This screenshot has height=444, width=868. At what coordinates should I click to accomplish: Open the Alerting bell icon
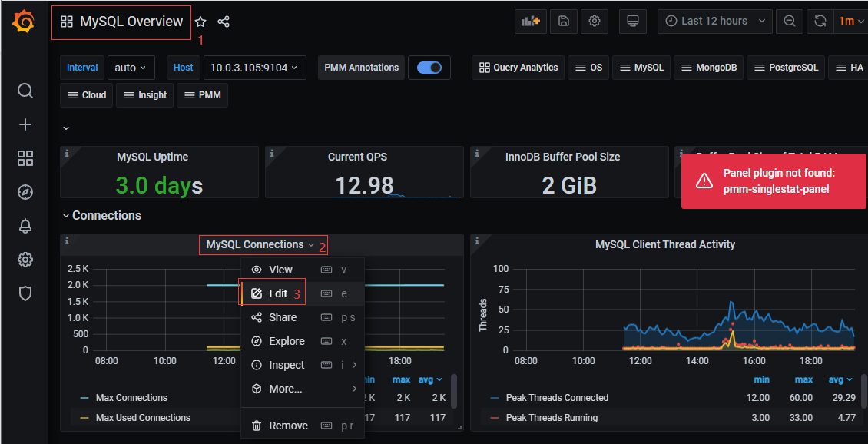point(25,226)
